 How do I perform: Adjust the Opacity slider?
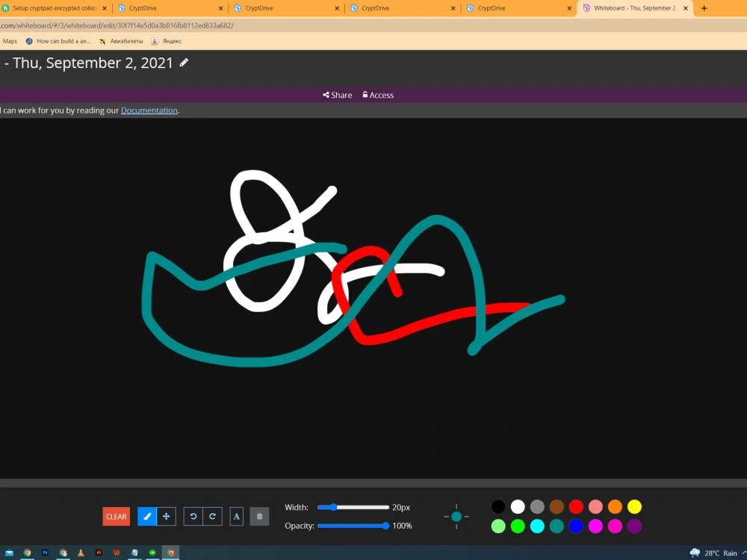pyautogui.click(x=353, y=526)
